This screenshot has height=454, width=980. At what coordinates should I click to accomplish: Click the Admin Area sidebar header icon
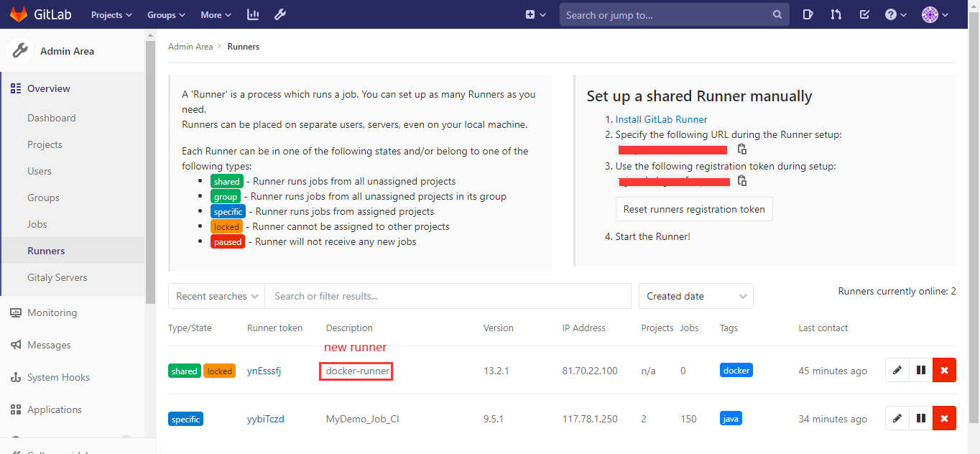[x=21, y=51]
